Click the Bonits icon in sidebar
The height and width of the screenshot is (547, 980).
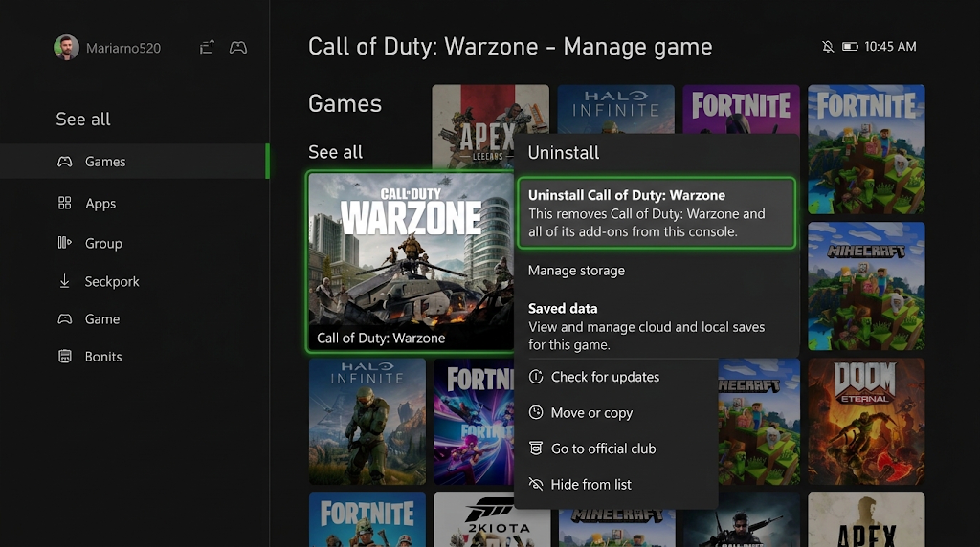click(x=64, y=356)
